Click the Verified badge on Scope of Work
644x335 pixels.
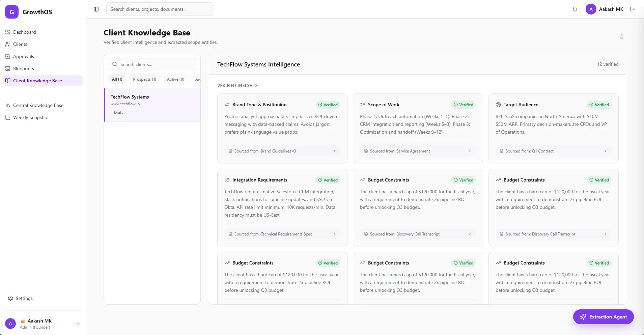pos(464,105)
